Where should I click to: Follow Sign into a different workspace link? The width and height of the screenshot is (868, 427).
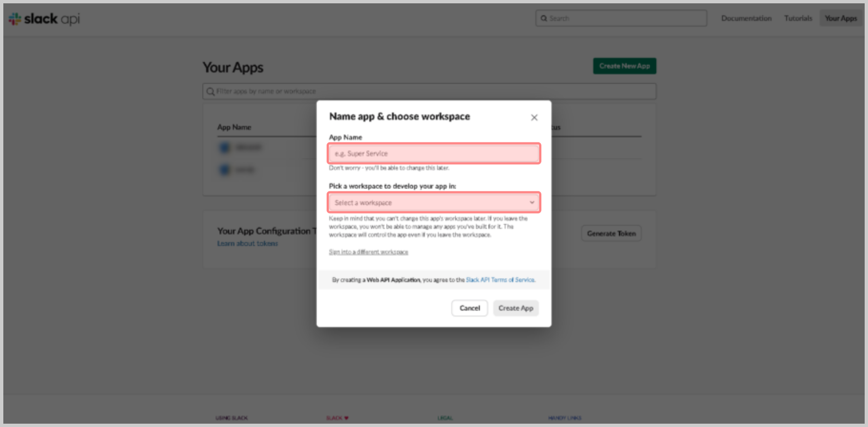click(x=368, y=252)
